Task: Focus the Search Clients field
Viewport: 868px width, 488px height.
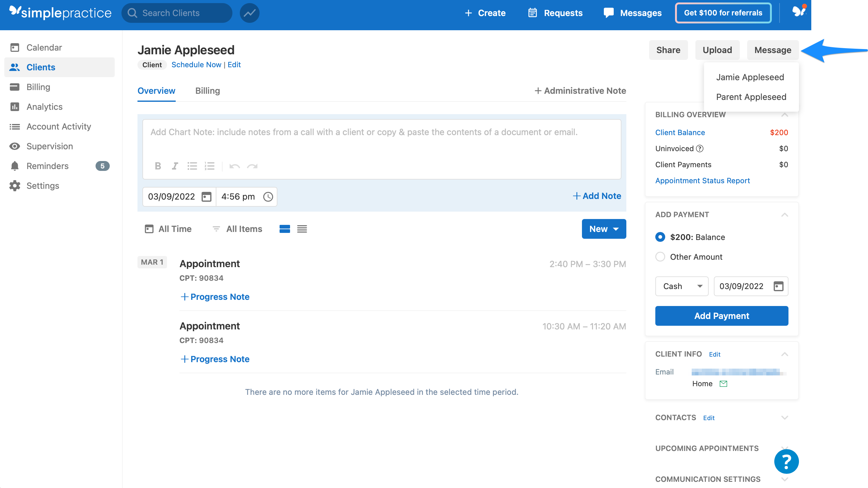Action: point(177,13)
